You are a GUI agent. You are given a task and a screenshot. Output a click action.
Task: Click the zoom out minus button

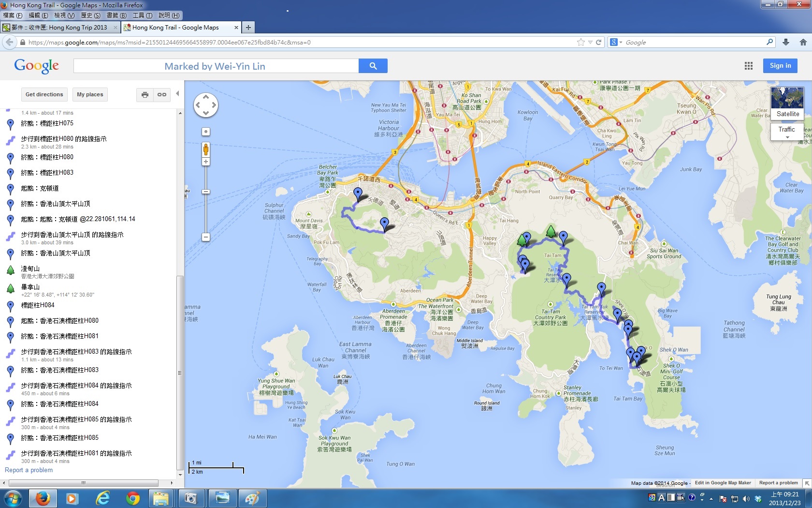(206, 237)
